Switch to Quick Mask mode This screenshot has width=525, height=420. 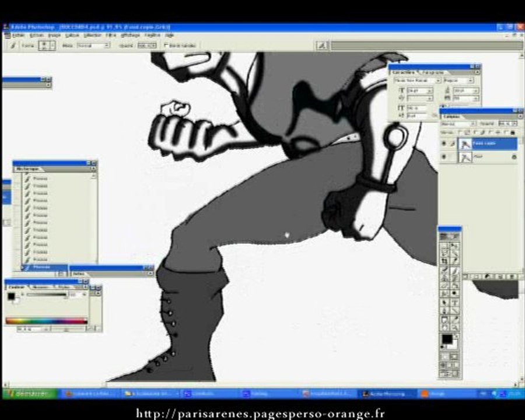[454, 356]
